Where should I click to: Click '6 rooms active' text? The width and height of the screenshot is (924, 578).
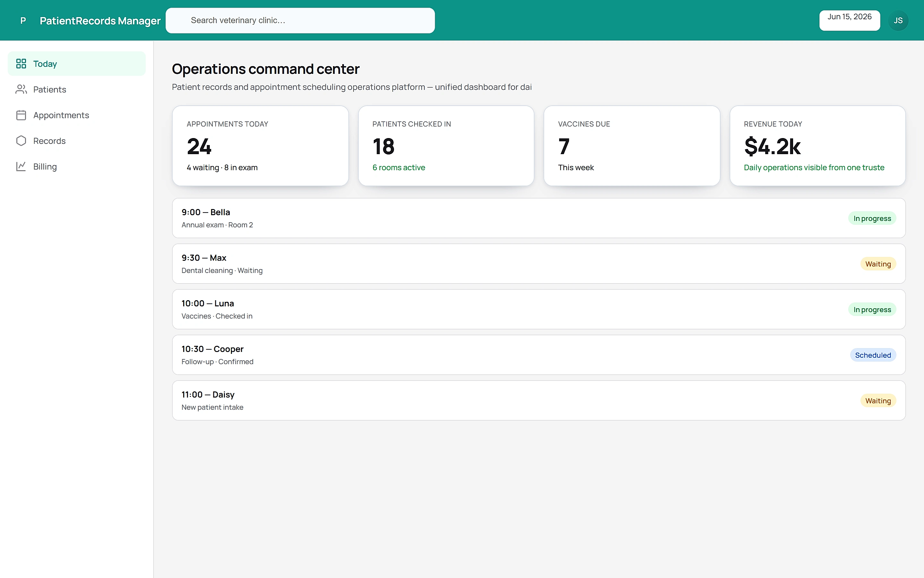[398, 167]
